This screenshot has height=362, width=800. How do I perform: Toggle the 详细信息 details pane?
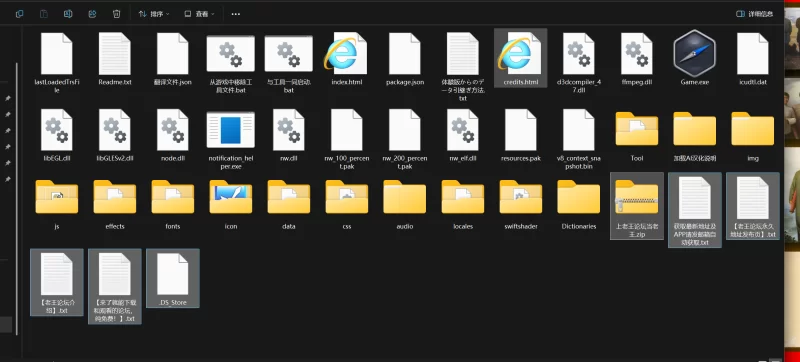pos(755,14)
